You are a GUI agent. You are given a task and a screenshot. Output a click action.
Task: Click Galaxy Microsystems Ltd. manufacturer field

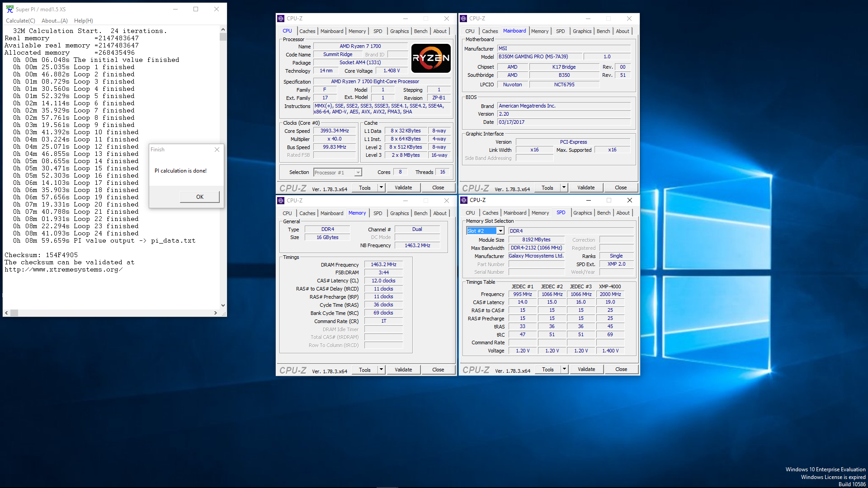click(x=537, y=256)
